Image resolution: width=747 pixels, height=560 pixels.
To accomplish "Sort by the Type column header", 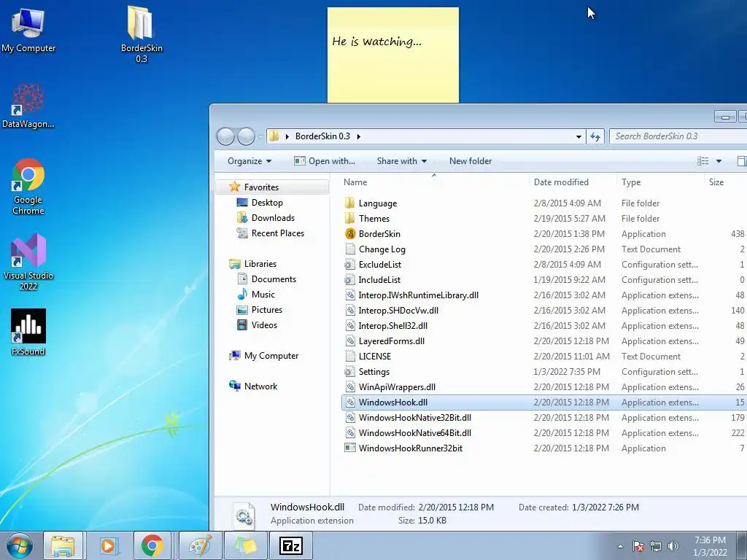I will pos(631,182).
